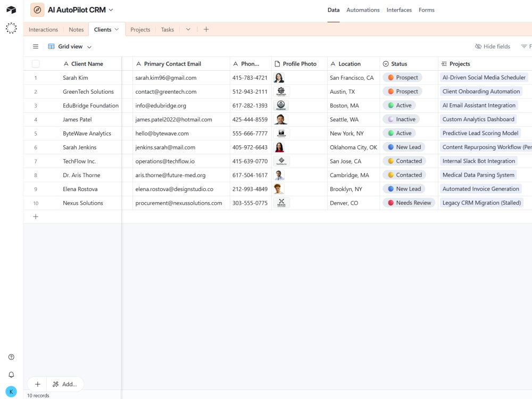Switch to the Notes table tab

(x=76, y=29)
